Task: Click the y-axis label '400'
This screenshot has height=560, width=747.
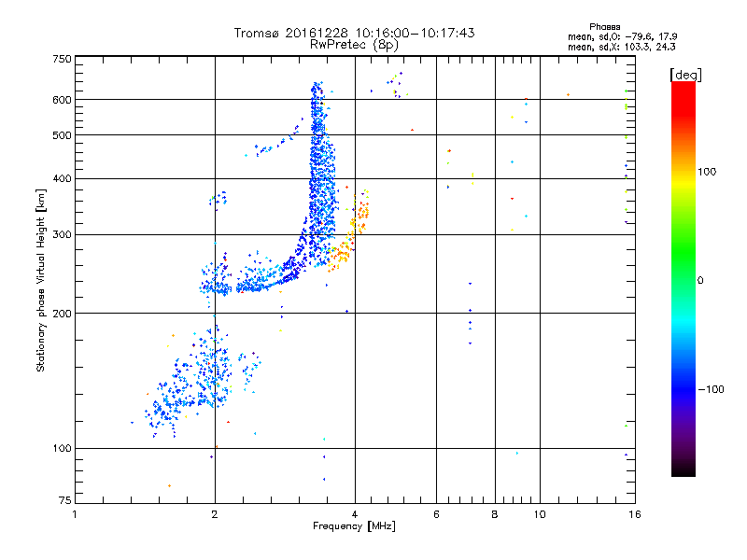Action: [x=62, y=178]
